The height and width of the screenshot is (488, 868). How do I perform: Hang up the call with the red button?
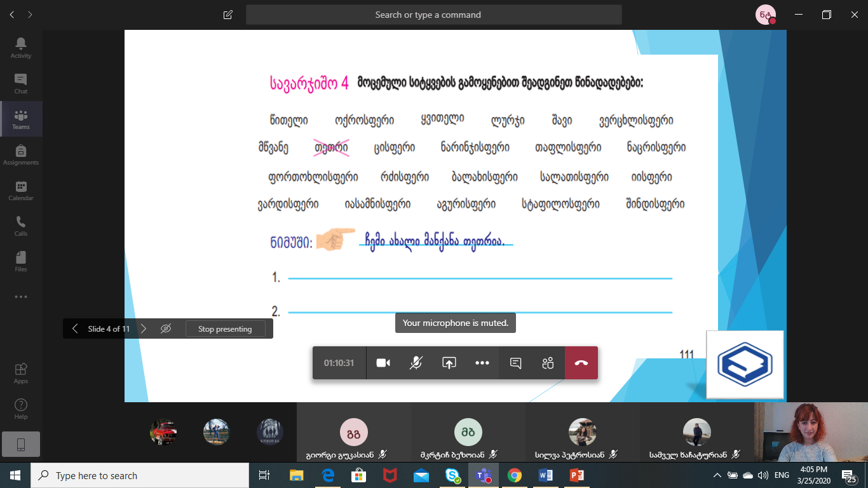581,363
